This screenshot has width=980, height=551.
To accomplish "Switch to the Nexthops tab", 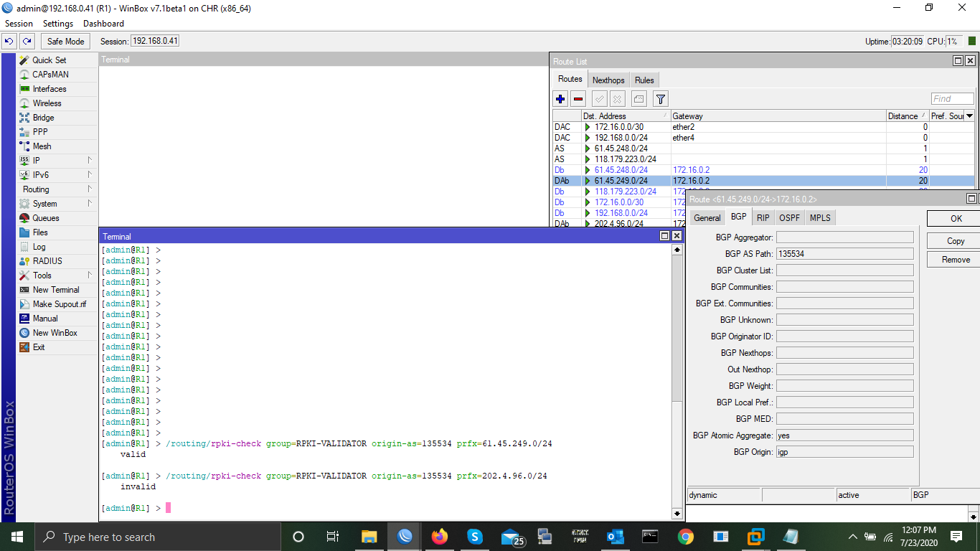I will (608, 80).
